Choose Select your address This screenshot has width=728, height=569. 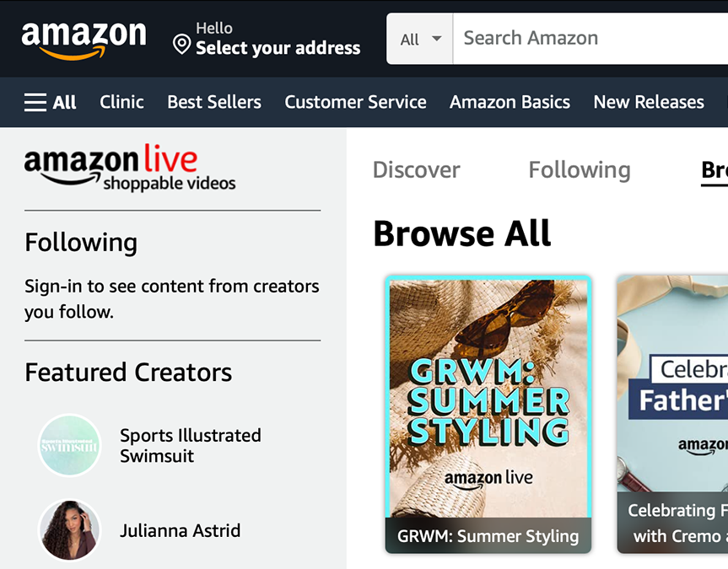click(x=278, y=48)
